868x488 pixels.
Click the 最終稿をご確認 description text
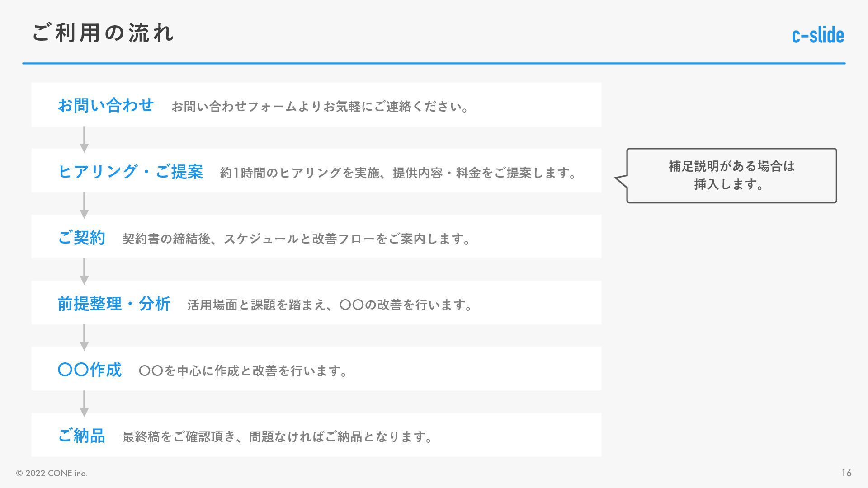(277, 436)
